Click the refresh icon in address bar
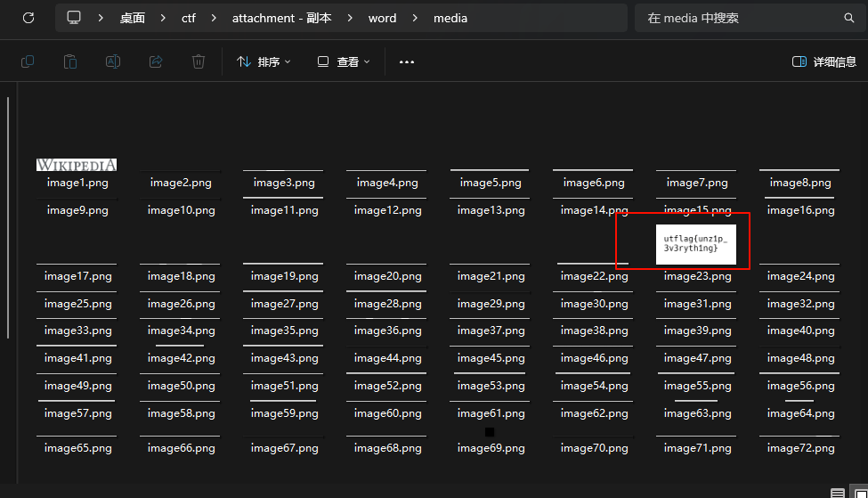Viewport: 868px width, 498px height. click(28, 18)
